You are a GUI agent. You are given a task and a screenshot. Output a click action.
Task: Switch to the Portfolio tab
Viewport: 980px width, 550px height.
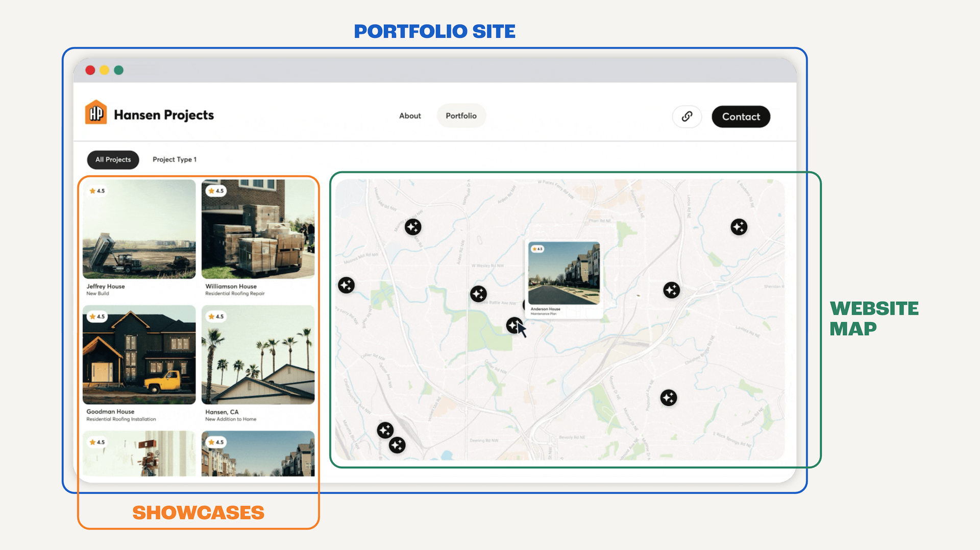pyautogui.click(x=461, y=115)
